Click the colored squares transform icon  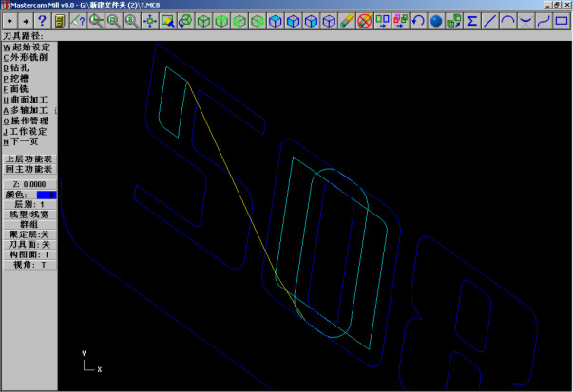point(400,21)
